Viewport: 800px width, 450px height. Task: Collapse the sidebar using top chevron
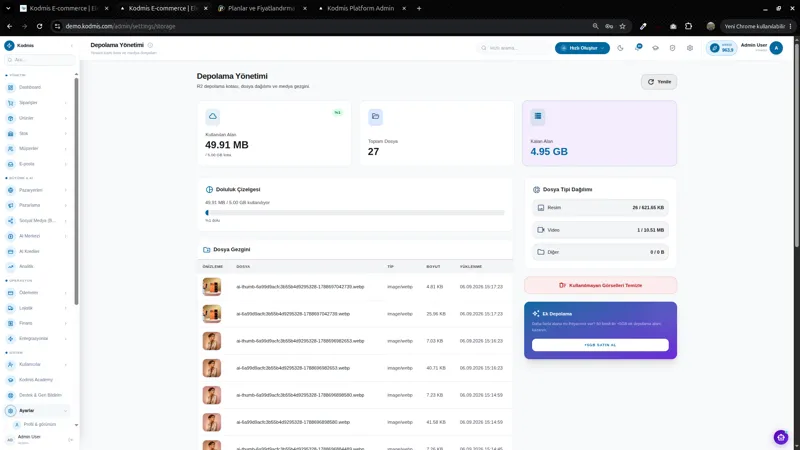pos(71,45)
